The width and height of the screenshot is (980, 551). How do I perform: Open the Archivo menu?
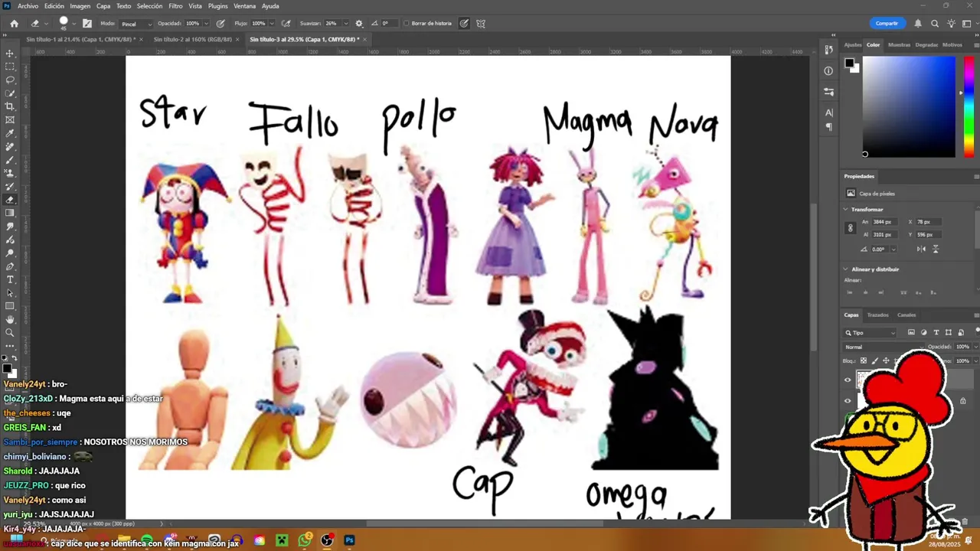[x=28, y=6]
